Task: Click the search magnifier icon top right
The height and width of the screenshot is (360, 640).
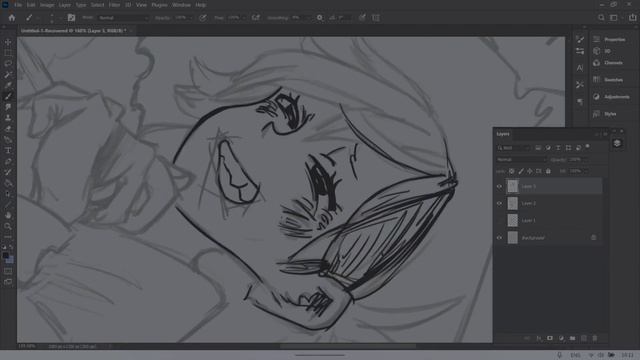Action: click(x=601, y=18)
